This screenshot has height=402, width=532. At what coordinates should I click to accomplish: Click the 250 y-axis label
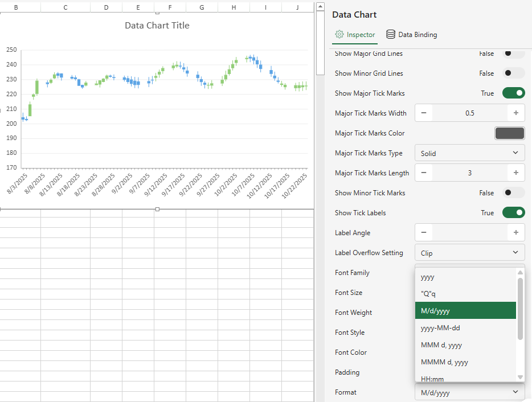point(11,50)
